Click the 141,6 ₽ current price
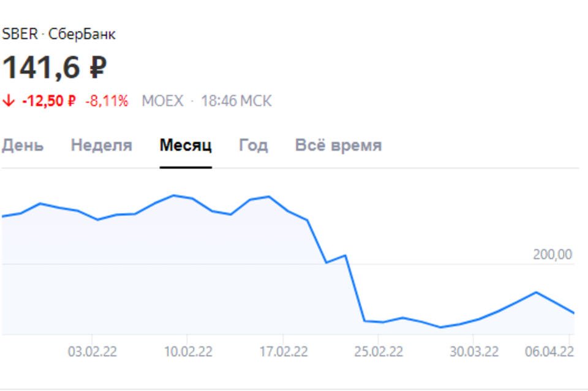The height and width of the screenshot is (391, 588). (55, 67)
